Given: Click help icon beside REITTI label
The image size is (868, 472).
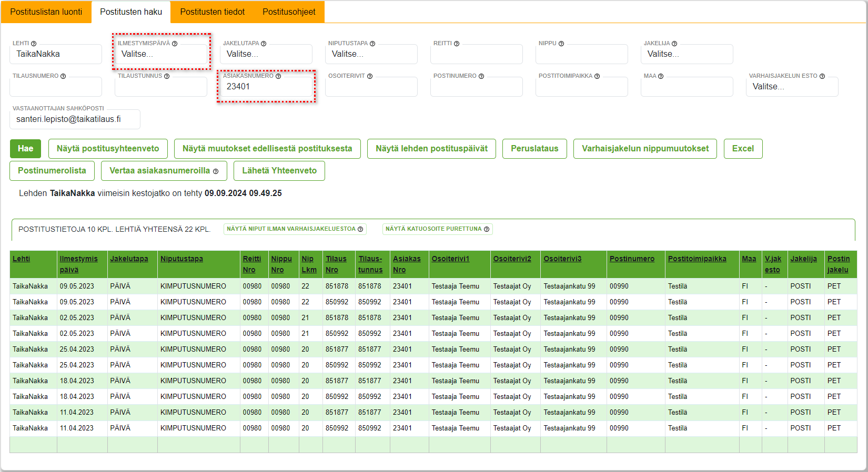Looking at the screenshot, I should click(x=457, y=44).
